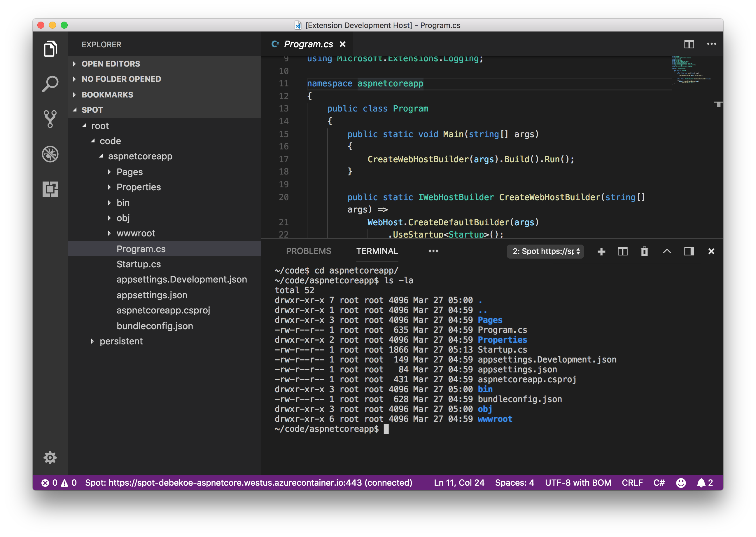The image size is (756, 537).
Task: Click the Spot connection status text
Action: click(249, 483)
